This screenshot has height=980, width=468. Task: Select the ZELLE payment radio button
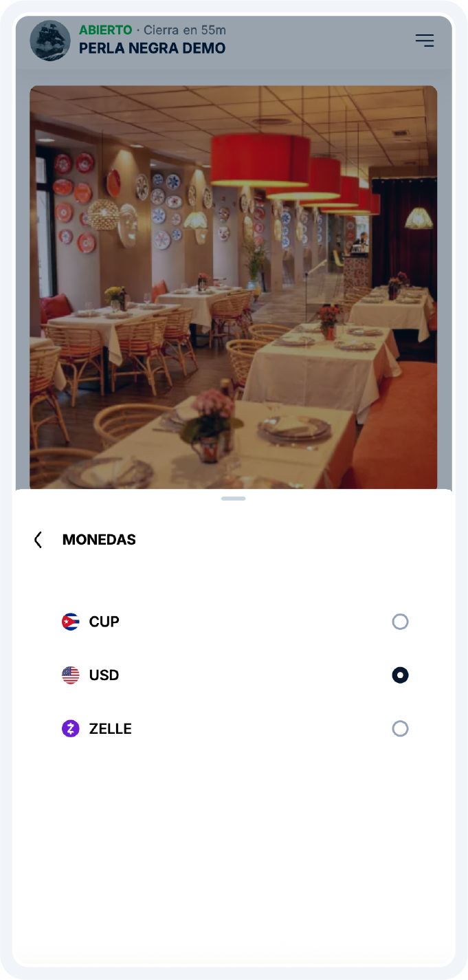pos(401,728)
